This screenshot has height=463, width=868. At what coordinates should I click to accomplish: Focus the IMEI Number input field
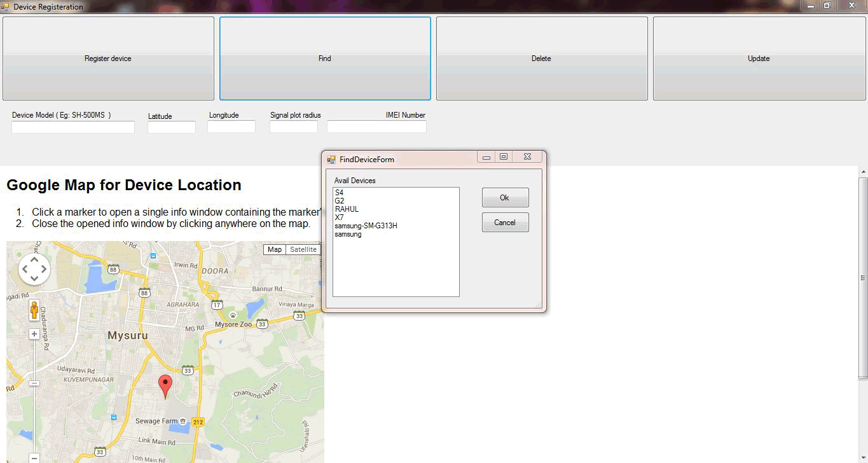[376, 127]
